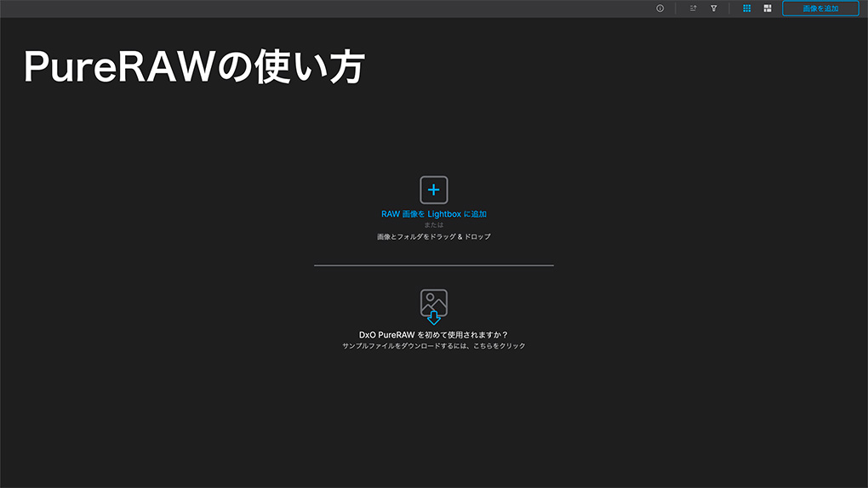868x488 pixels.
Task: Open the image information panel icon
Action: (660, 9)
